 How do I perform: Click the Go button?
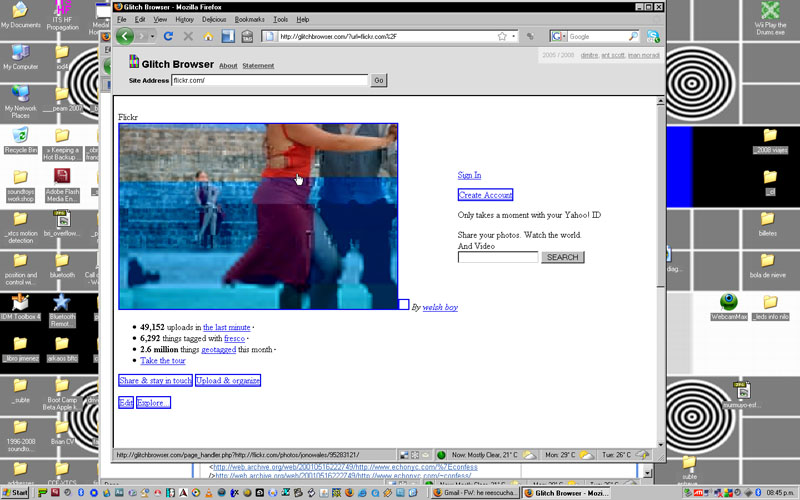click(x=379, y=80)
